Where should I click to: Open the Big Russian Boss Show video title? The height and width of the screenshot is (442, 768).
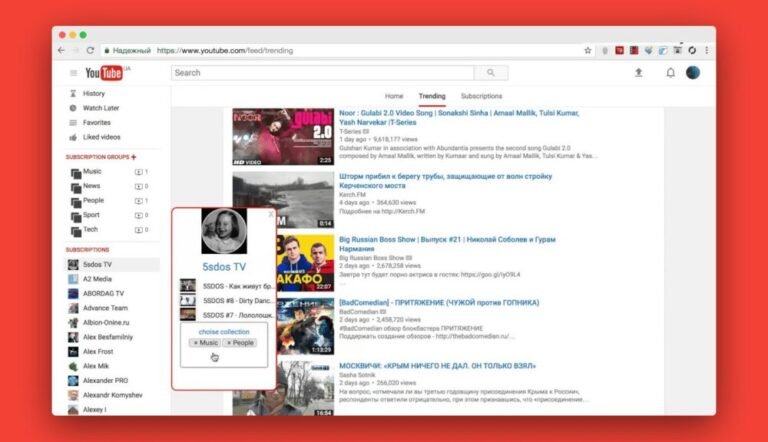point(447,244)
